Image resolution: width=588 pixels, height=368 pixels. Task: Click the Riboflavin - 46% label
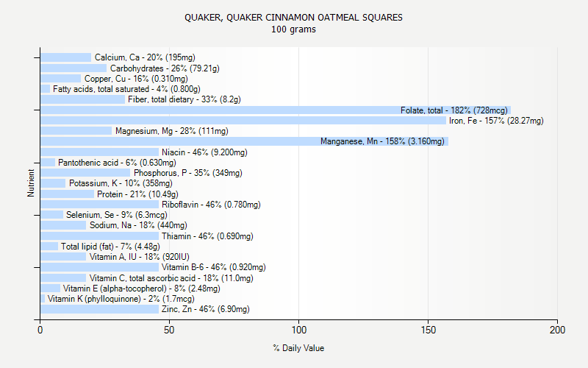[x=211, y=205]
